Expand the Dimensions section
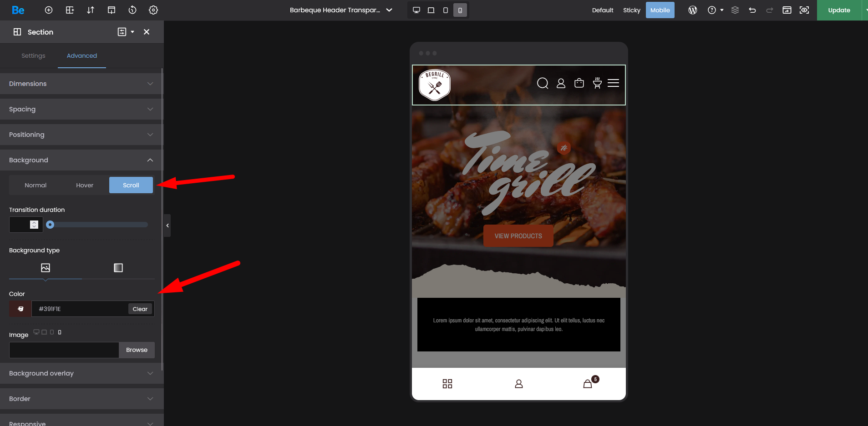 (81, 84)
